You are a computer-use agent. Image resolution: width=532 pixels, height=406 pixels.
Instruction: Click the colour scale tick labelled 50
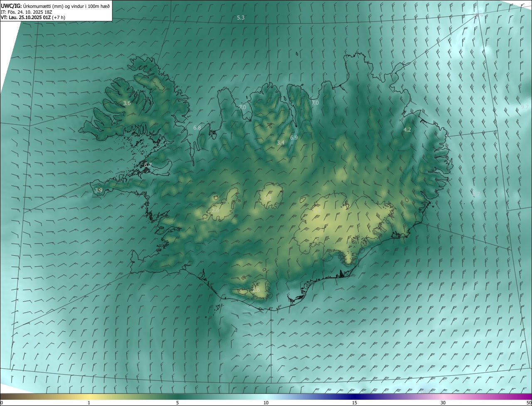[529, 403]
